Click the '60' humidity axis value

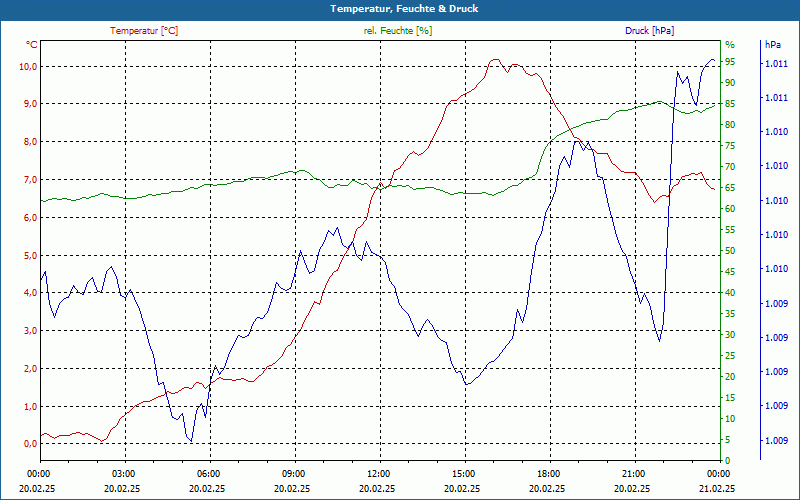[730, 209]
